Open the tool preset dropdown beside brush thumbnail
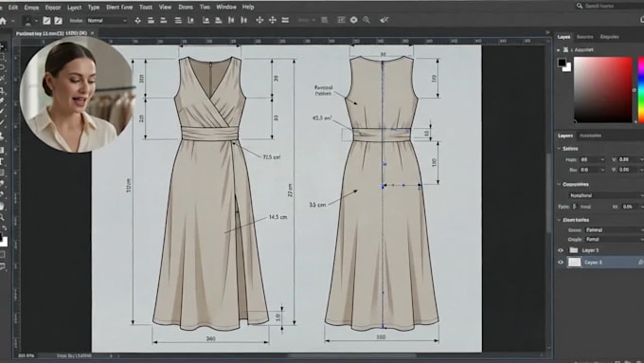This screenshot has width=644, height=363. [x=37, y=21]
